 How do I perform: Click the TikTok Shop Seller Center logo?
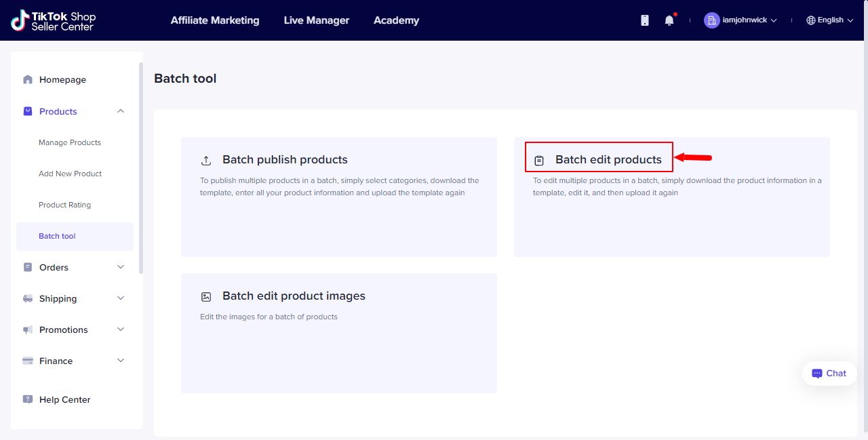click(53, 20)
